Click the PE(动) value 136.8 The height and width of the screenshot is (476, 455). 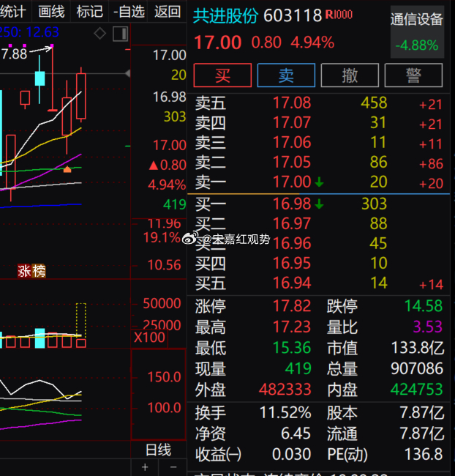[424, 455]
